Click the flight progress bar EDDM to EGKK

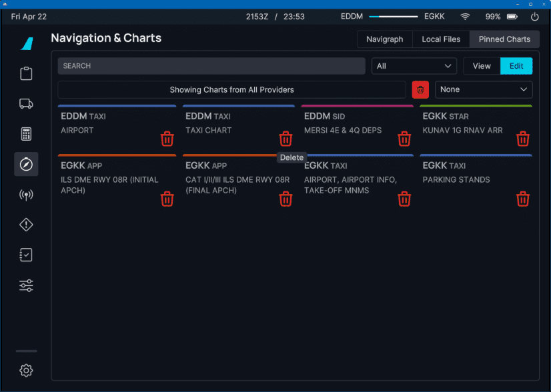click(393, 17)
